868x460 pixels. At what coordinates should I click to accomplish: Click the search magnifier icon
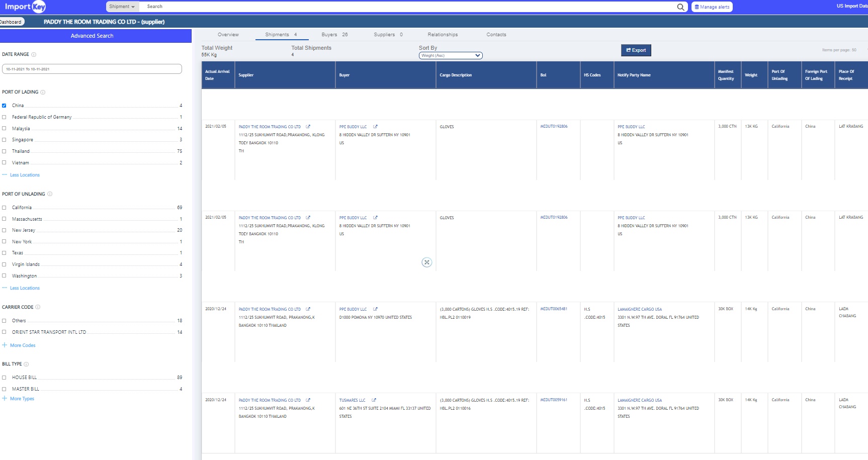pyautogui.click(x=680, y=7)
